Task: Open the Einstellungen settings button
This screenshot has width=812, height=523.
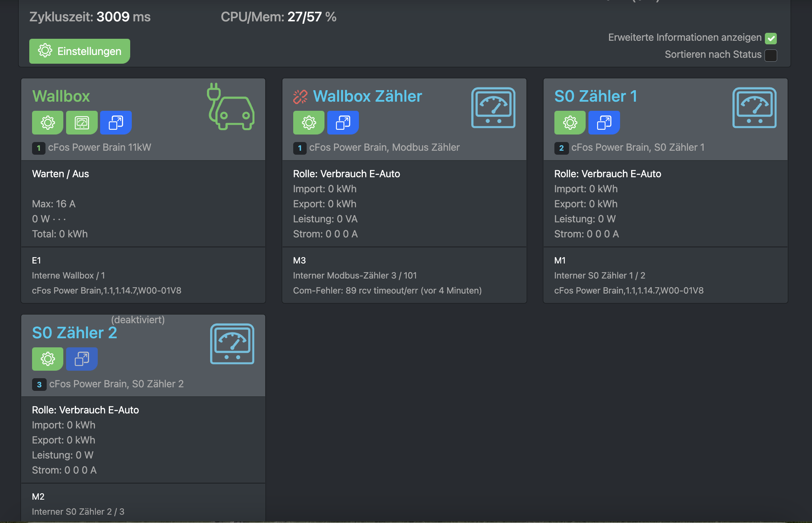Action: pos(80,51)
